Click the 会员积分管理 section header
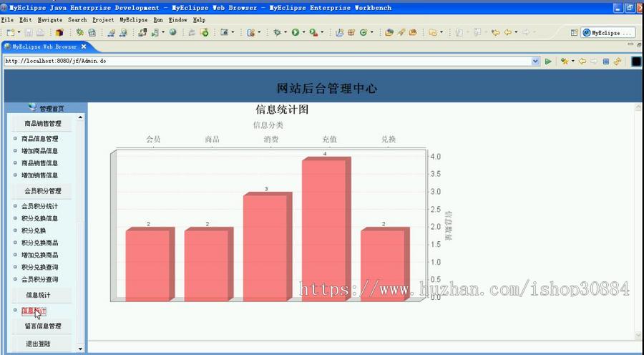 [43, 191]
